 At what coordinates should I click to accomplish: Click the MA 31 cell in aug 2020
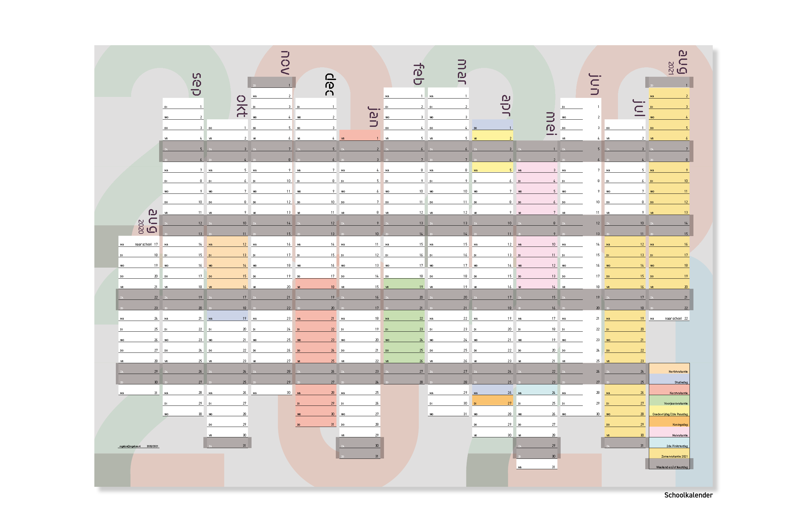click(139, 390)
